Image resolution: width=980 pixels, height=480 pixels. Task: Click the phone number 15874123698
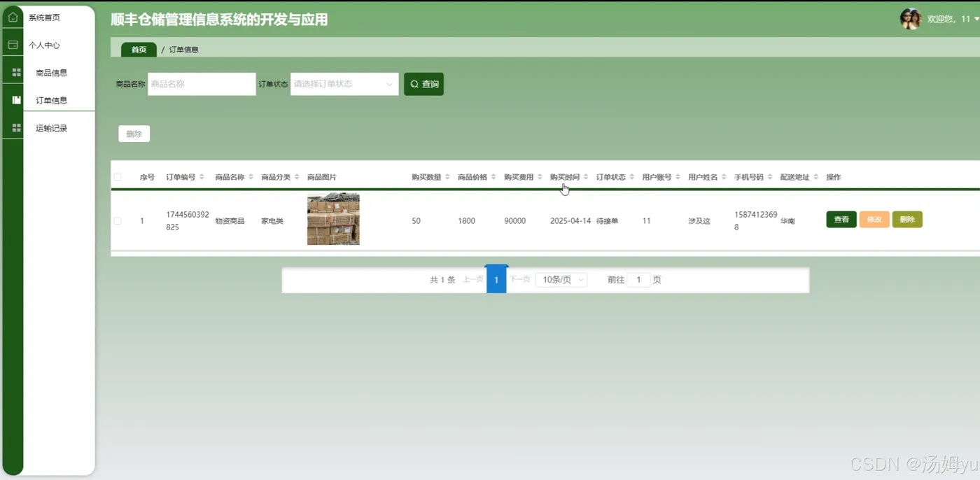click(x=755, y=220)
